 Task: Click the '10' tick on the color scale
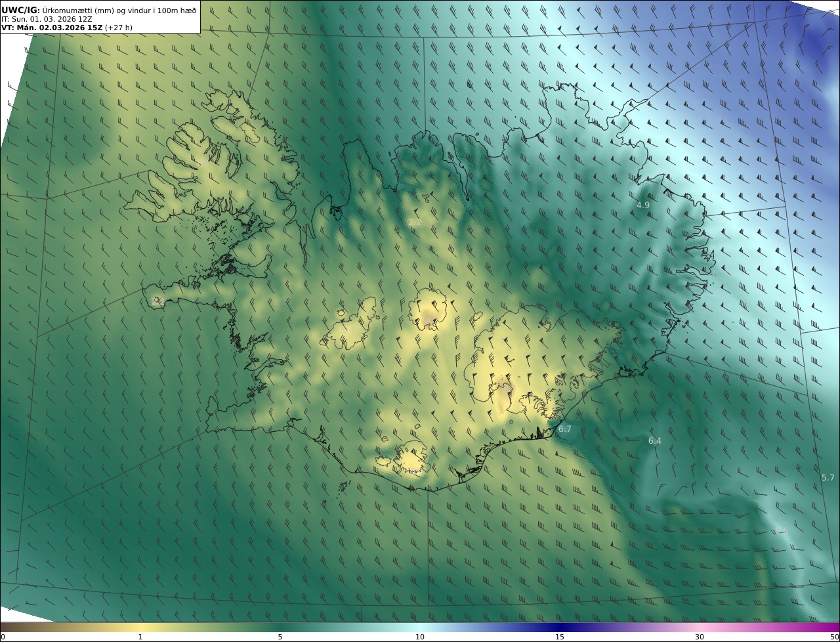(420, 637)
